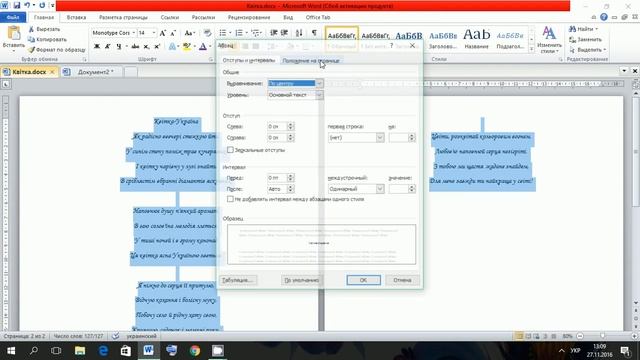This screenshot has width=640, height=360.
Task: Check Не добавлять интервал между абзацами
Action: [x=230, y=199]
